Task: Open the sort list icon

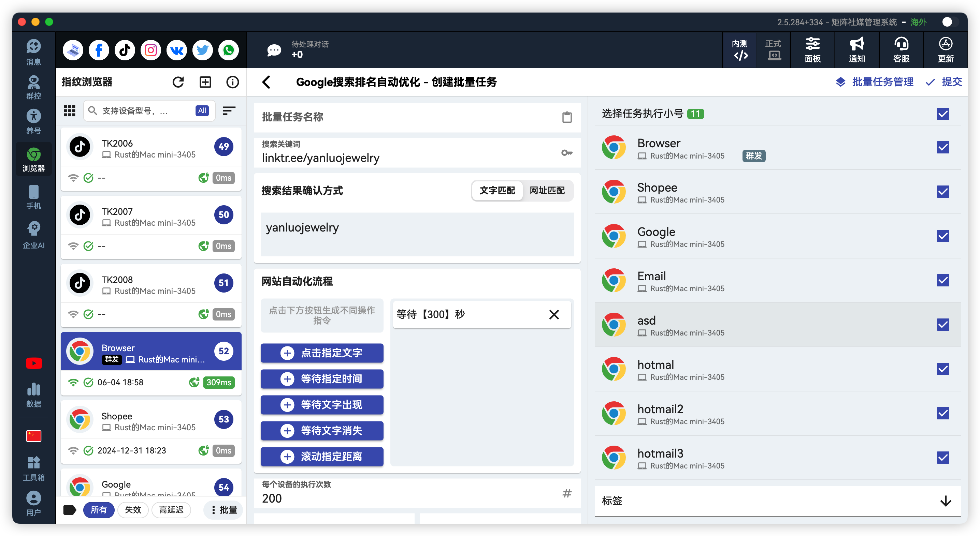Action: tap(229, 110)
